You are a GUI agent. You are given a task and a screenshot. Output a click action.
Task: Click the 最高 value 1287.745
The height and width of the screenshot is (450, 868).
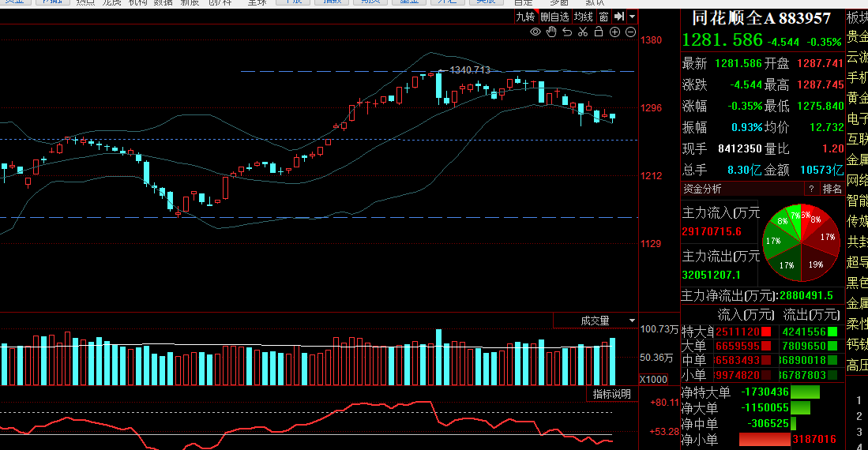point(820,84)
